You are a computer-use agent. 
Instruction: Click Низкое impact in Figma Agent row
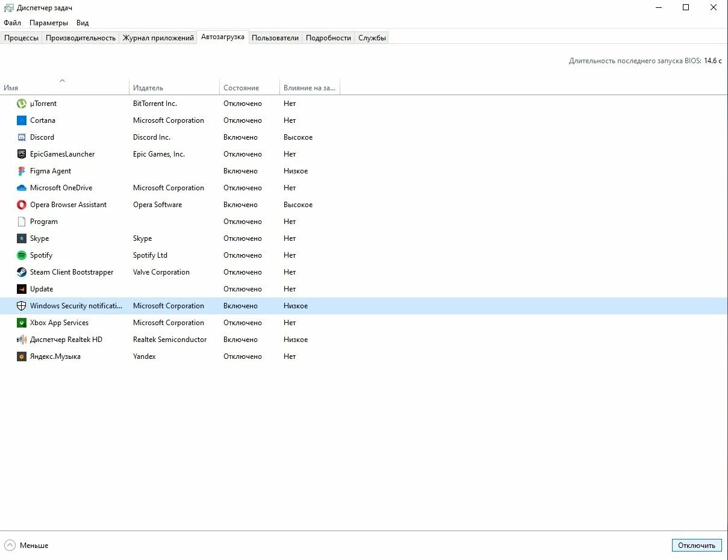coord(296,171)
